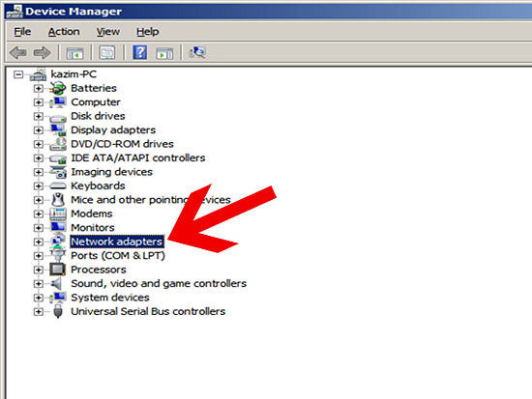This screenshot has width=532, height=399.
Task: Expand the Display adapters category
Action: click(x=38, y=130)
